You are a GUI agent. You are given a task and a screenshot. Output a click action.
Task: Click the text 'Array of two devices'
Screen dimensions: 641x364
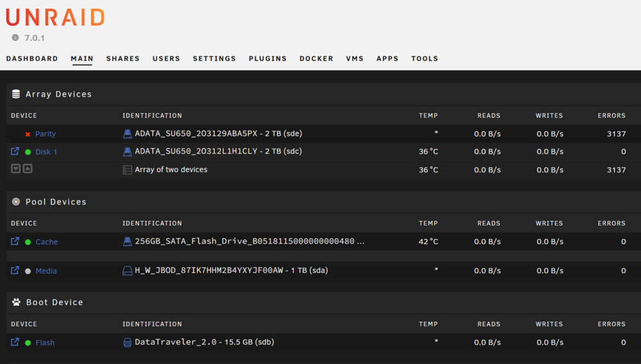(x=171, y=170)
